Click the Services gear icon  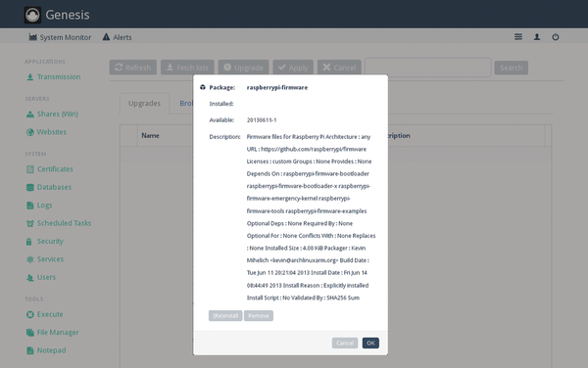coord(30,259)
